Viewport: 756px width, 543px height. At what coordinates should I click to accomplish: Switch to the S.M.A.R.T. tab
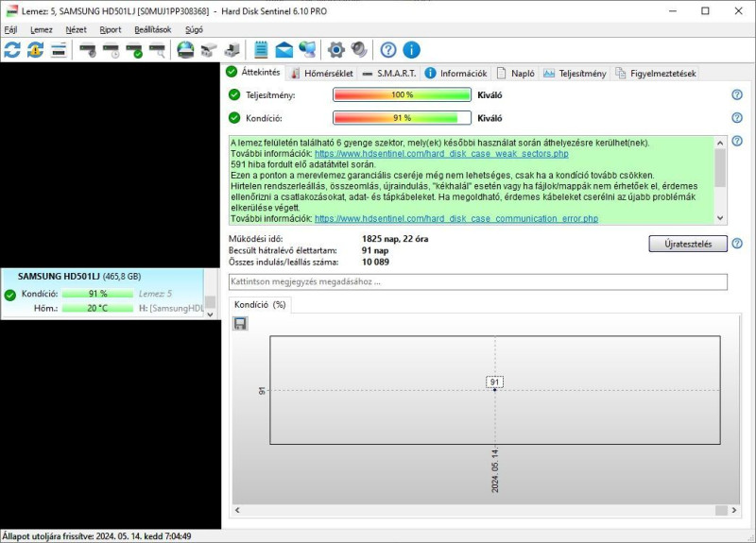[x=389, y=74]
